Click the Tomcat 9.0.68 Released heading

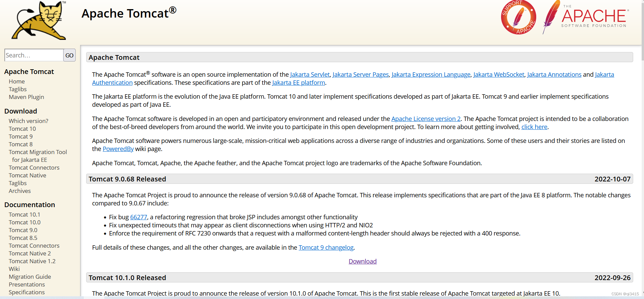tap(127, 179)
